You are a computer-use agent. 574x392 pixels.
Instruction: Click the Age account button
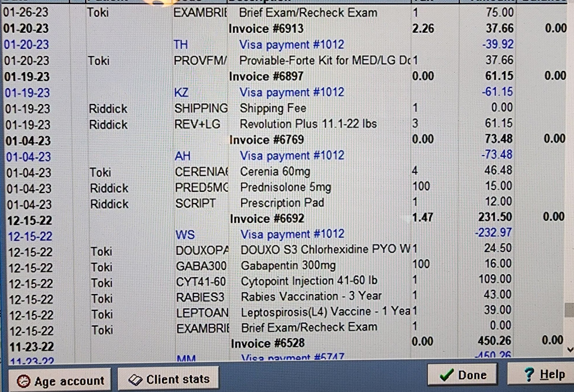(x=60, y=380)
